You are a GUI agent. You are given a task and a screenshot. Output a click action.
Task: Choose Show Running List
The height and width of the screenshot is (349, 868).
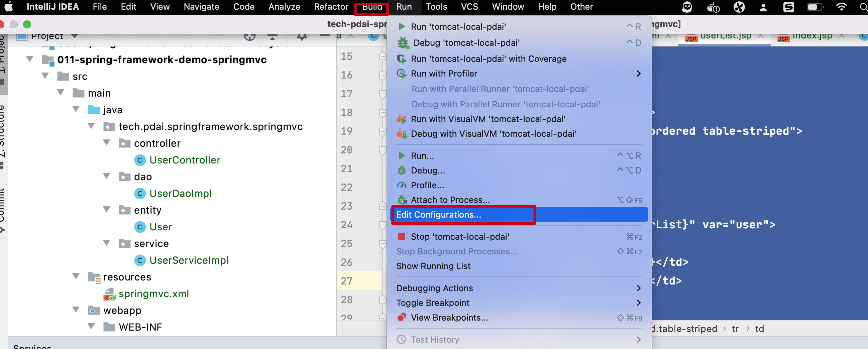[433, 266]
